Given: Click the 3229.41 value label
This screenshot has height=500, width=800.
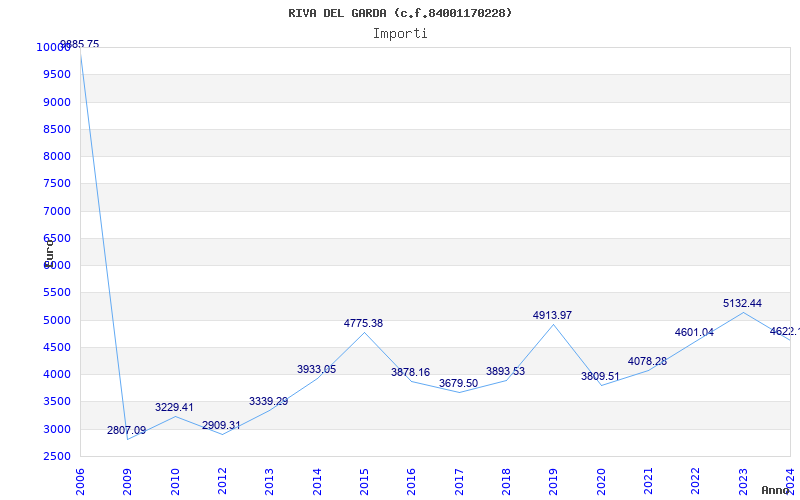Looking at the screenshot, I should (174, 408).
